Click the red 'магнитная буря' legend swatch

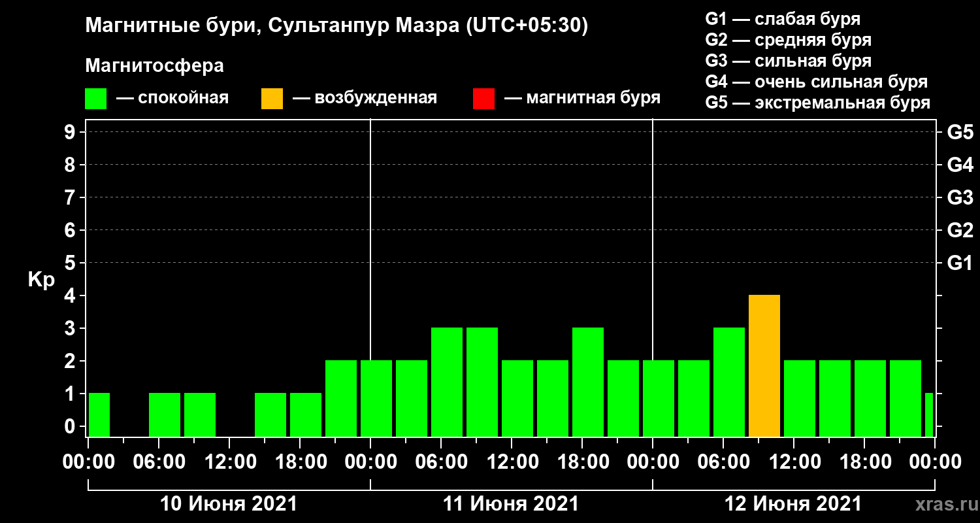point(483,99)
